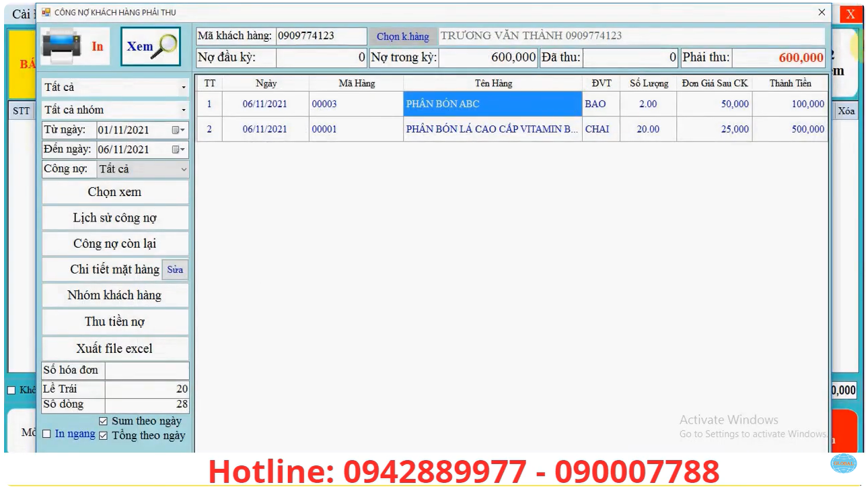Screen dimensions: 868x489
Task: Click the 100,000 amount cell
Action: (x=791, y=104)
